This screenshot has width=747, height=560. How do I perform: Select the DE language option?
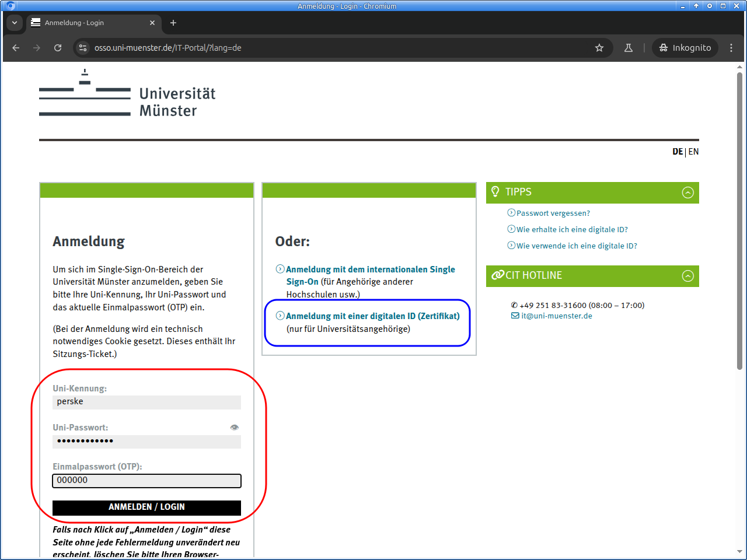pyautogui.click(x=677, y=152)
